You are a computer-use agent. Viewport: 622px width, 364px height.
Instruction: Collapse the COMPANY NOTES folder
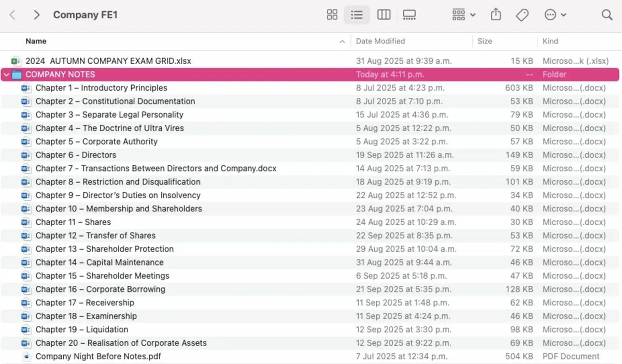[6, 75]
